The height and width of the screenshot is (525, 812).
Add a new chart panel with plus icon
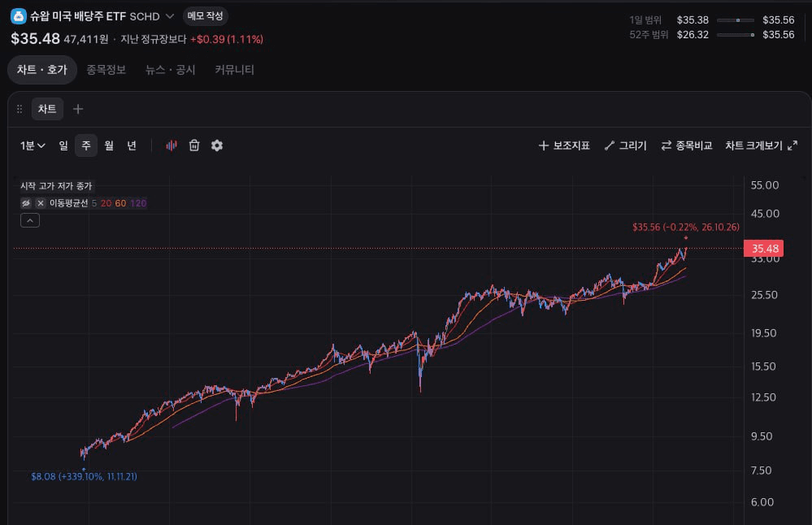(x=78, y=109)
